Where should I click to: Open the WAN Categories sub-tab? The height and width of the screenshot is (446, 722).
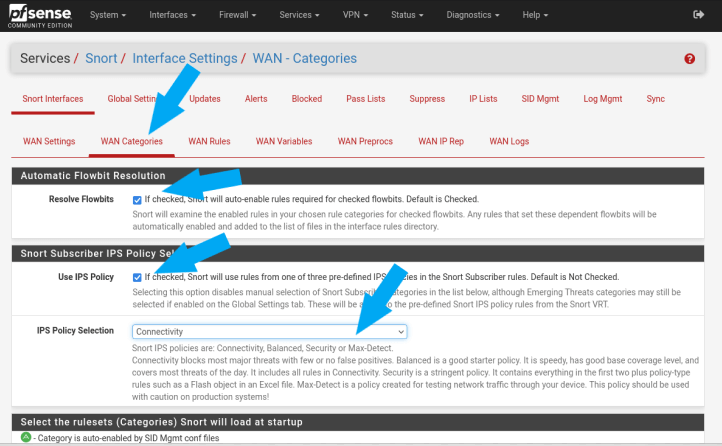click(132, 141)
